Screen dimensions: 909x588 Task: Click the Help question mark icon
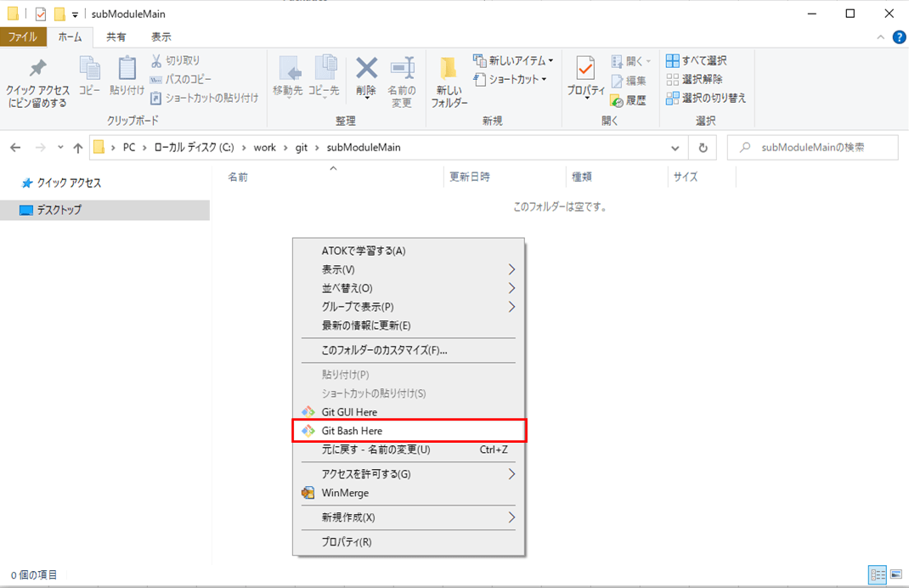[x=899, y=37]
